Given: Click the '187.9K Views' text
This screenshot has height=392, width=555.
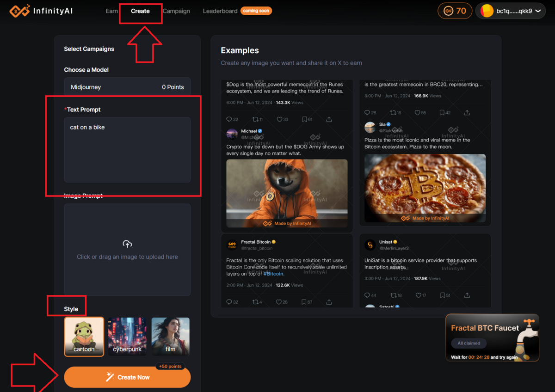Looking at the screenshot, I should click(428, 279).
